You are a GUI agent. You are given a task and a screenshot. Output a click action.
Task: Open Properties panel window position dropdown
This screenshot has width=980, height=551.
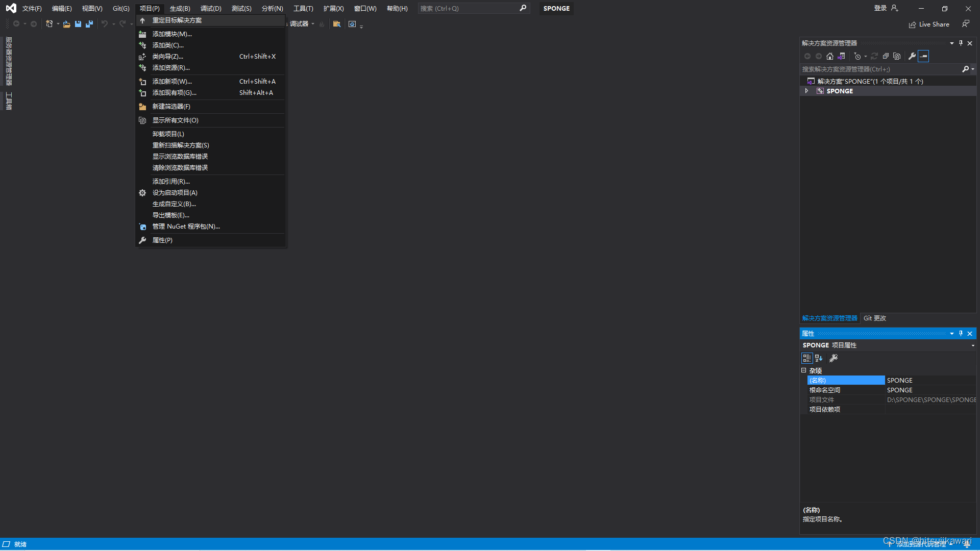point(951,334)
